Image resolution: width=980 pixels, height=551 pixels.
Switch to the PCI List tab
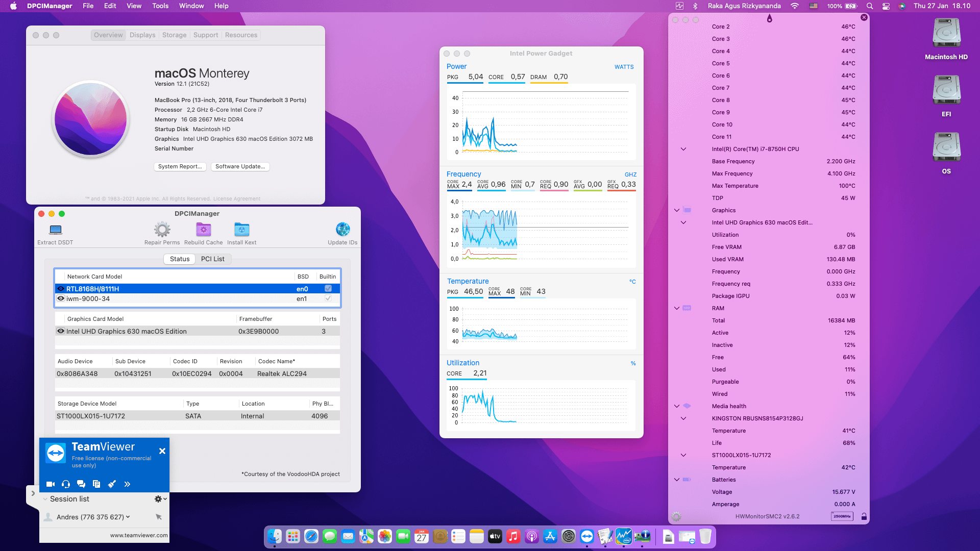tap(212, 259)
